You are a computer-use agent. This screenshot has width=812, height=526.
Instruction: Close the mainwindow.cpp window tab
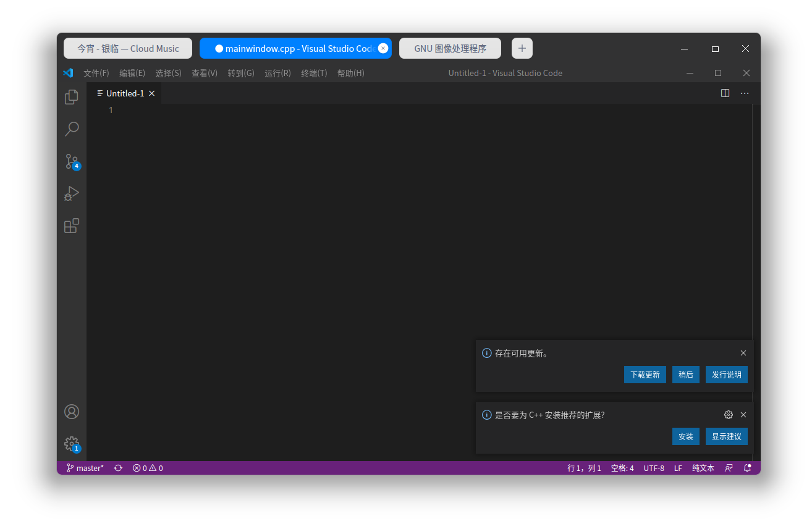tap(383, 48)
